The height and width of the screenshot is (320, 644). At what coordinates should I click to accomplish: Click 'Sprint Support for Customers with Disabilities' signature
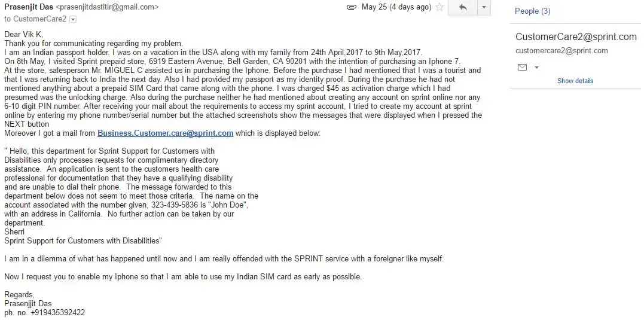[x=83, y=240]
